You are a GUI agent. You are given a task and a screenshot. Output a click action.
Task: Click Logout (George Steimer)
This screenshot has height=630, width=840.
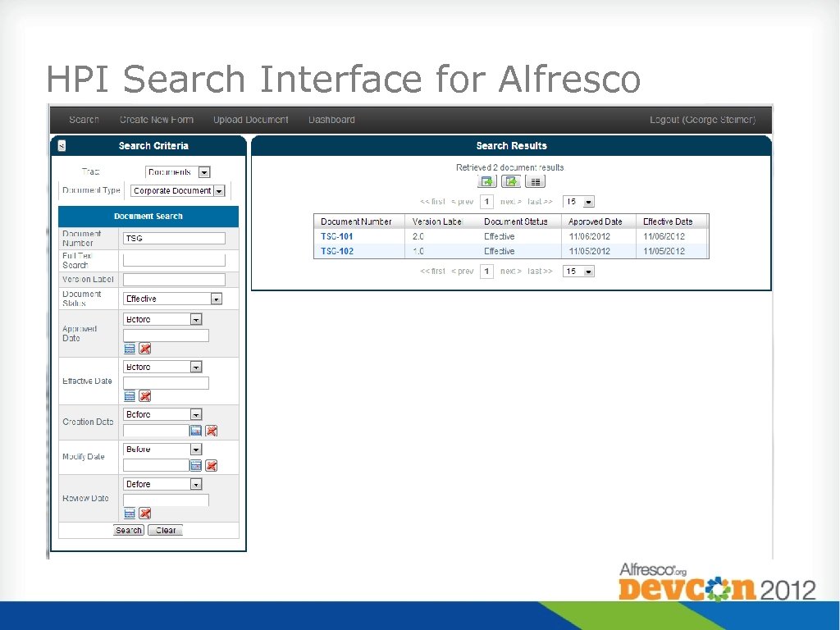click(703, 120)
